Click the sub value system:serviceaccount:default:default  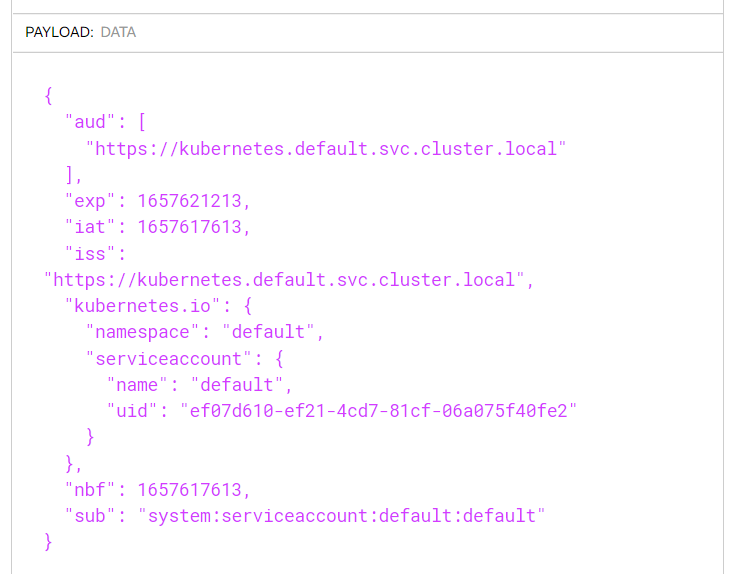click(342, 516)
